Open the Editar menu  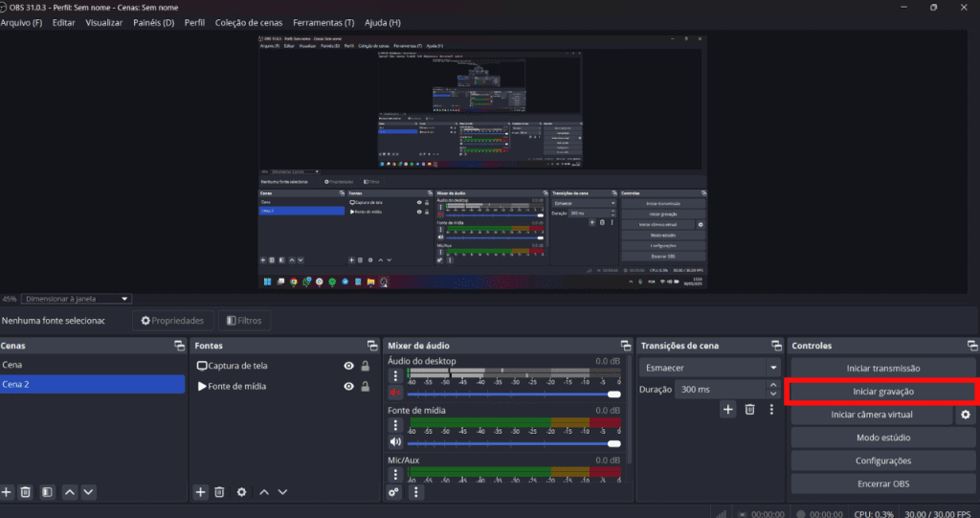tap(63, 23)
